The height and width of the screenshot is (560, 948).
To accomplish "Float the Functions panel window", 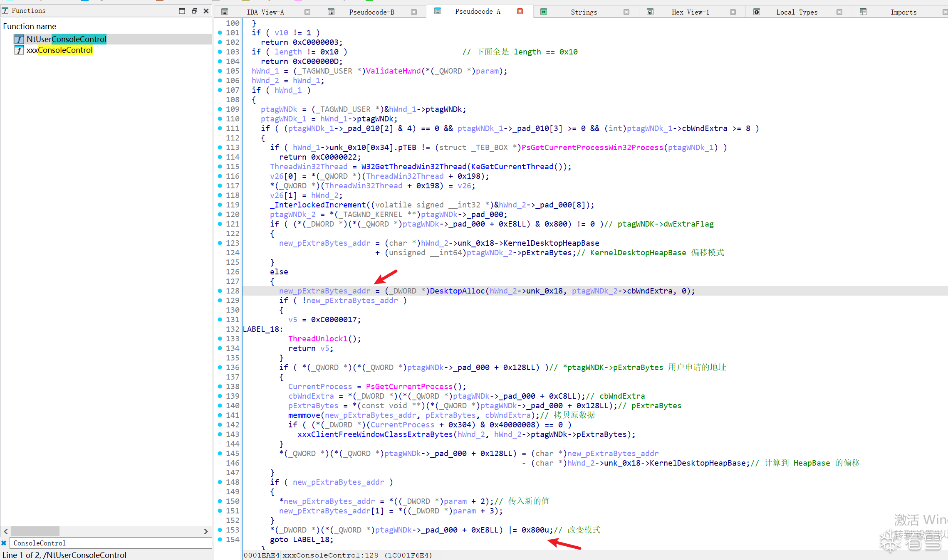I will tap(194, 11).
